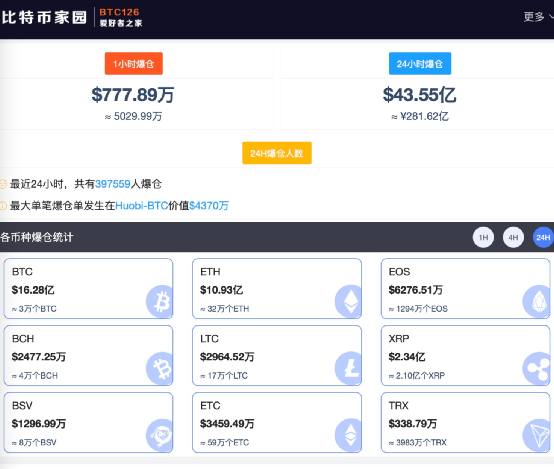Screen dimensions: 554x469
Task: Click the BSV coin icon
Action: 160,435
